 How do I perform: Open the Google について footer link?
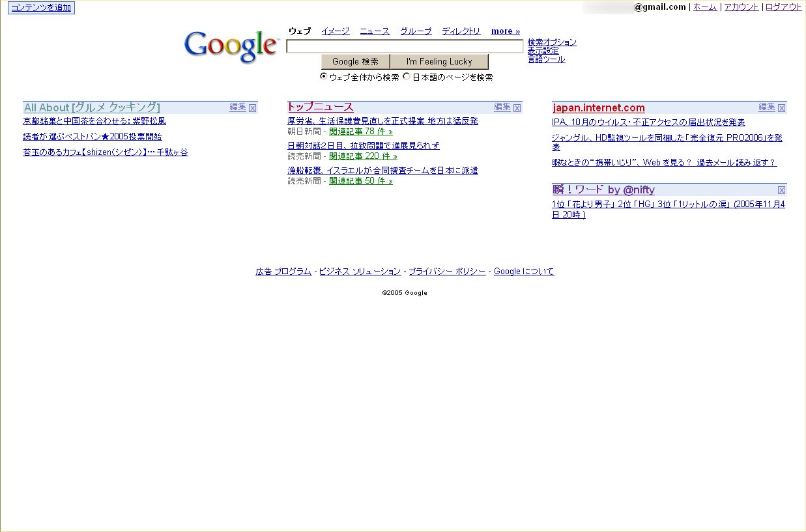click(524, 272)
